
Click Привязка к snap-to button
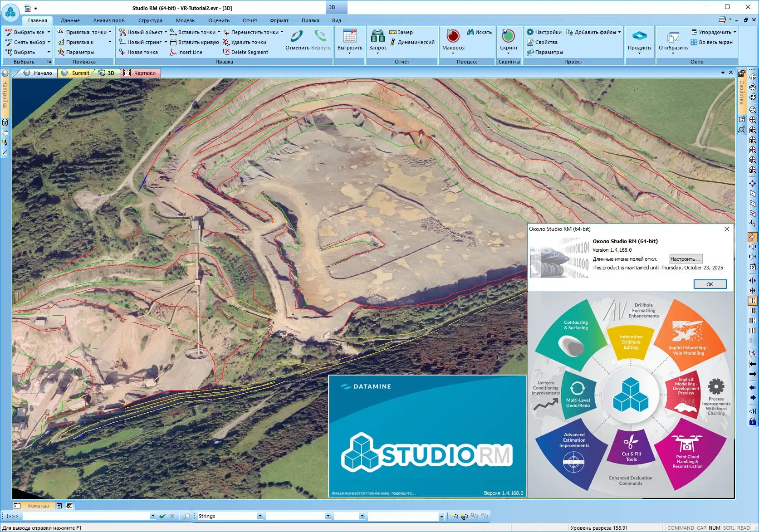pyautogui.click(x=75, y=42)
